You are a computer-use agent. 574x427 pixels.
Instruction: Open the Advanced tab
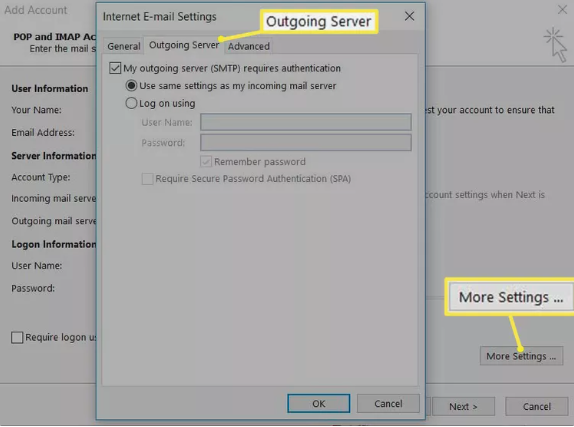pyautogui.click(x=249, y=47)
